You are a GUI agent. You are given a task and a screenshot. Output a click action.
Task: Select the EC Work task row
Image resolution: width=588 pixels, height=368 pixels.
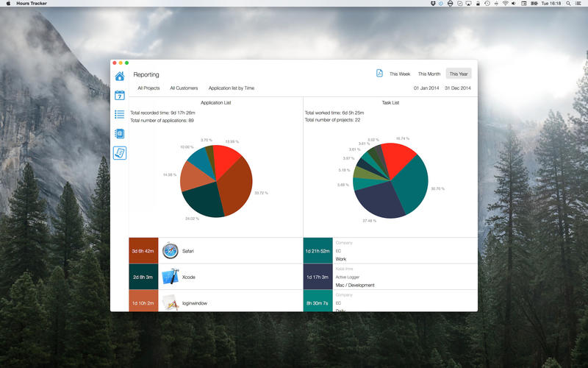pos(390,250)
